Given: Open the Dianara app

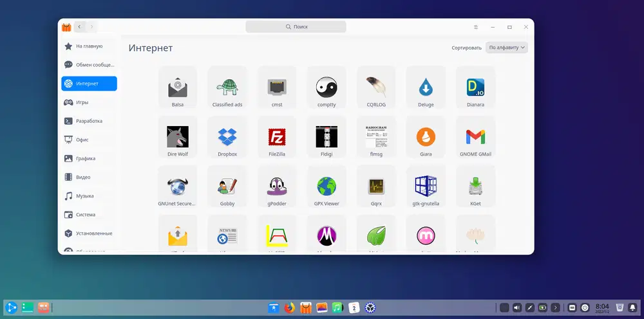Looking at the screenshot, I should pyautogui.click(x=475, y=87).
